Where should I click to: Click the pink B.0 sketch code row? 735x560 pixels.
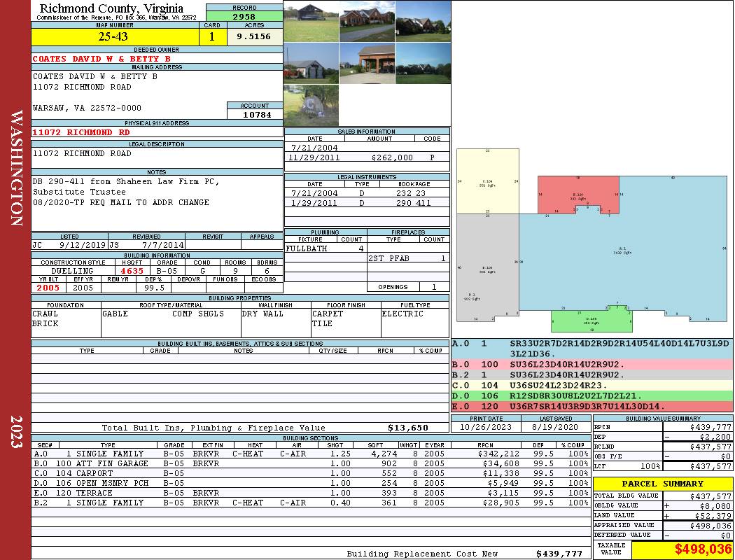pos(592,364)
